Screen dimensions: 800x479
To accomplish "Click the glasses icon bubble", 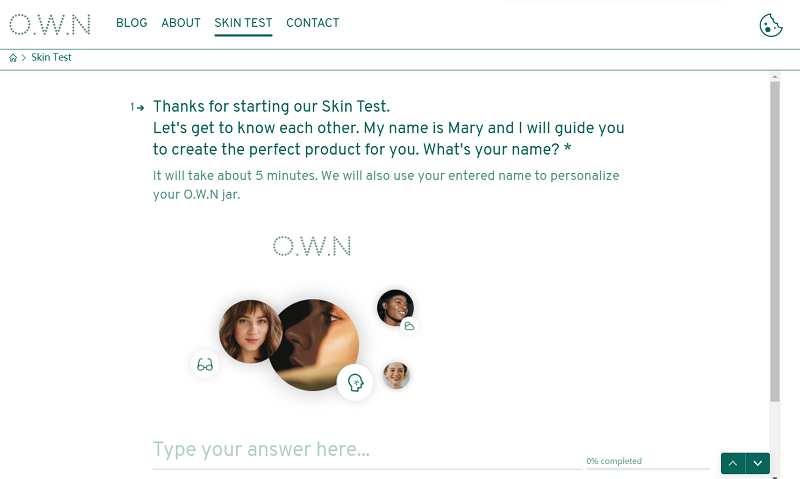I will tap(205, 364).
